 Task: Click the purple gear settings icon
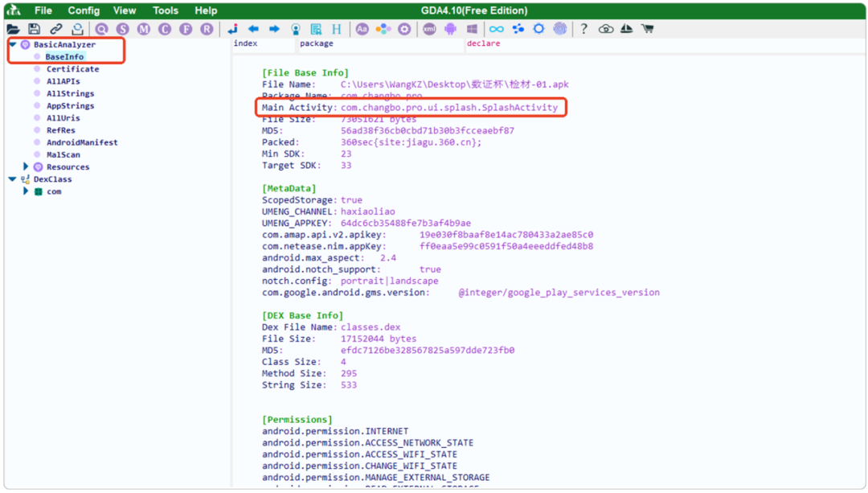tap(404, 29)
